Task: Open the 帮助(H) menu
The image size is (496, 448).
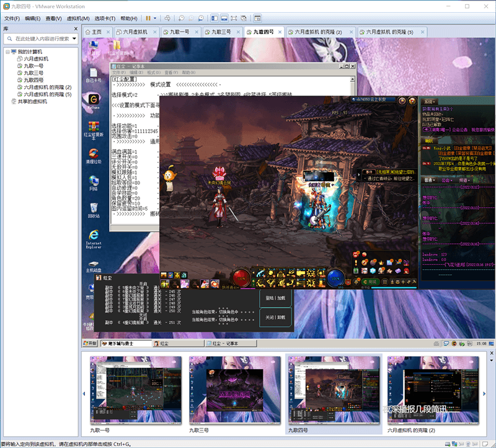Action: pos(129,19)
